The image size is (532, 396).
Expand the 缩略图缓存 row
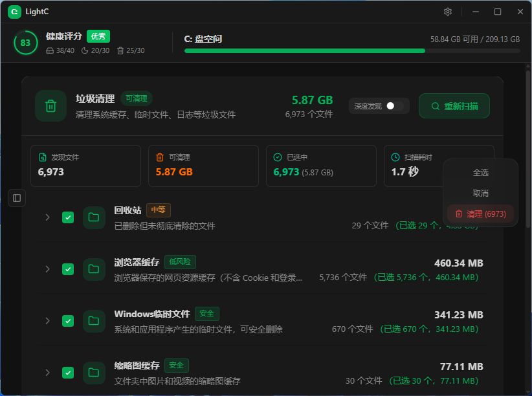47,373
